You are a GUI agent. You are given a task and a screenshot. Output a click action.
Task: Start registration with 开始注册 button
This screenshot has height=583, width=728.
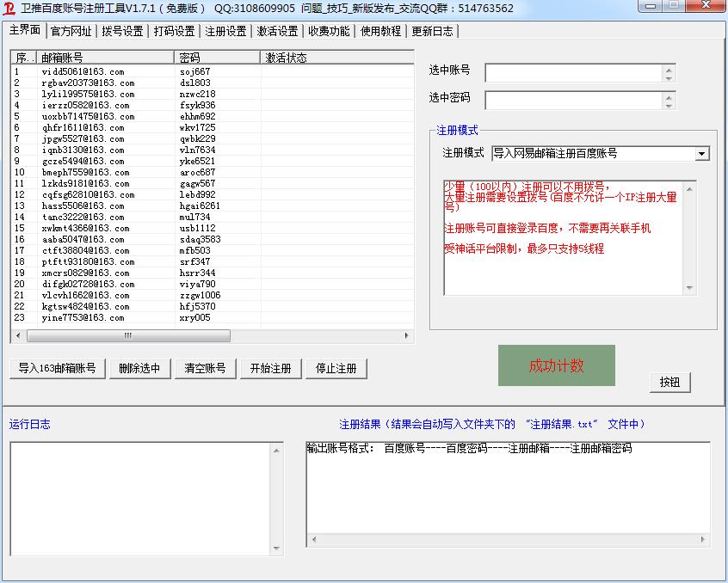coord(270,368)
